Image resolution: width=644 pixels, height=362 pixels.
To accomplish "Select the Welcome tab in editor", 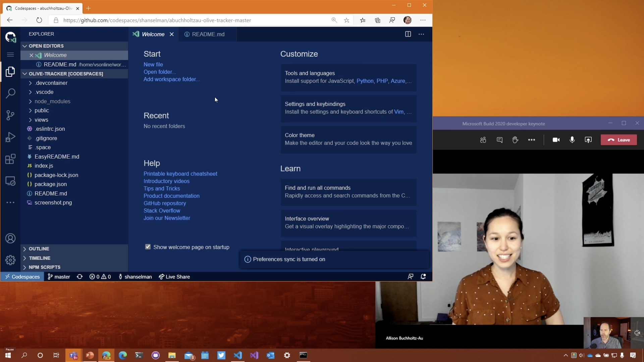I will tap(154, 34).
